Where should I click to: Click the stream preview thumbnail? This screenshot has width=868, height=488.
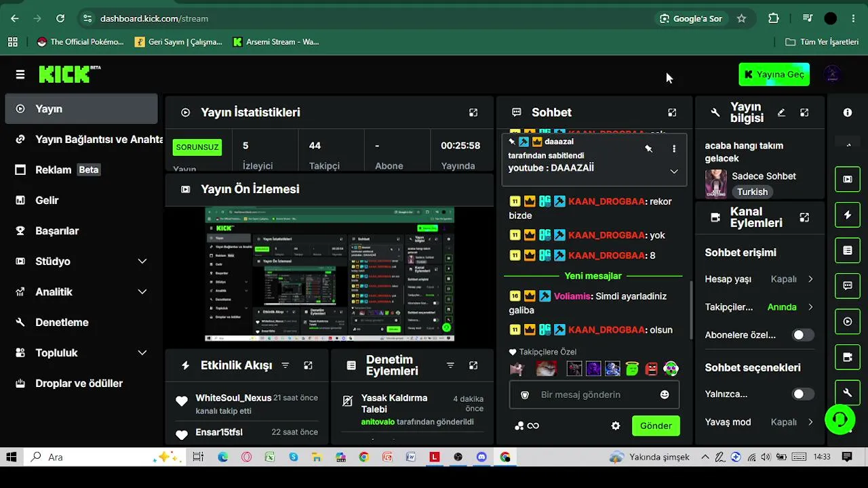point(330,274)
